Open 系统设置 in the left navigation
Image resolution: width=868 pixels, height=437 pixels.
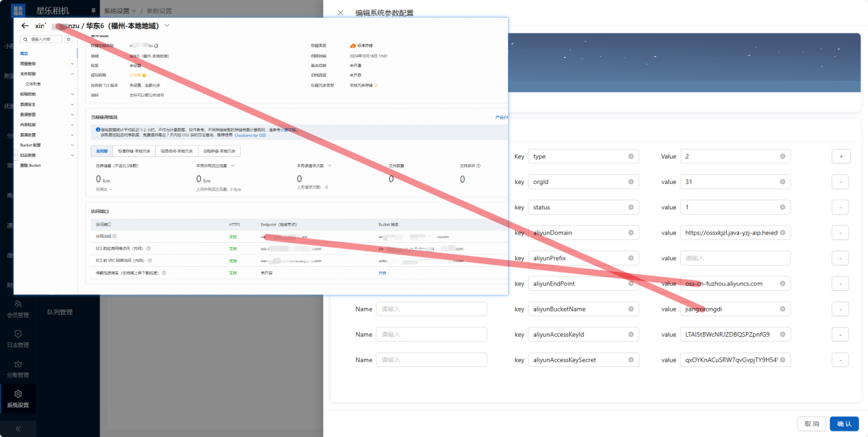18,399
